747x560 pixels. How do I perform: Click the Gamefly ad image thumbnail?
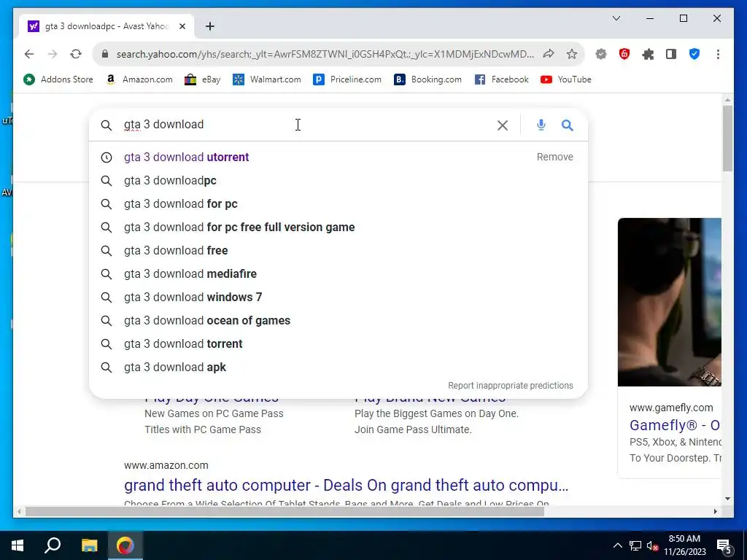pos(670,302)
